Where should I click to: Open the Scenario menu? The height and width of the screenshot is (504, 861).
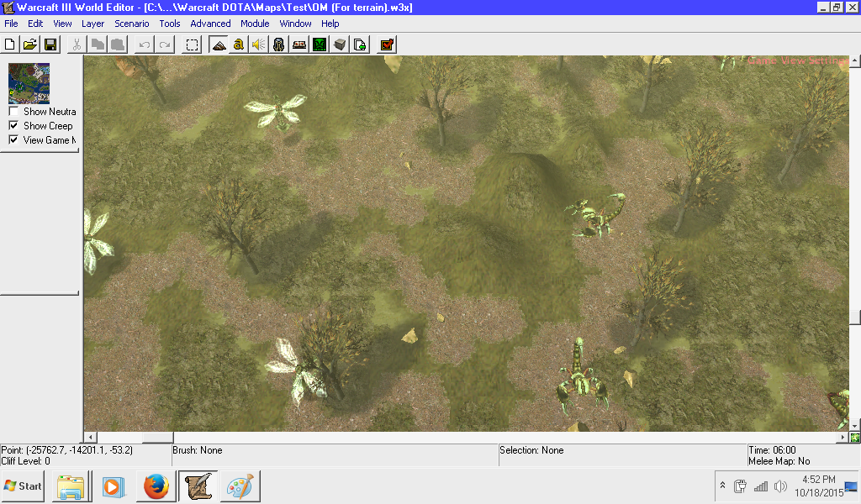(x=132, y=24)
